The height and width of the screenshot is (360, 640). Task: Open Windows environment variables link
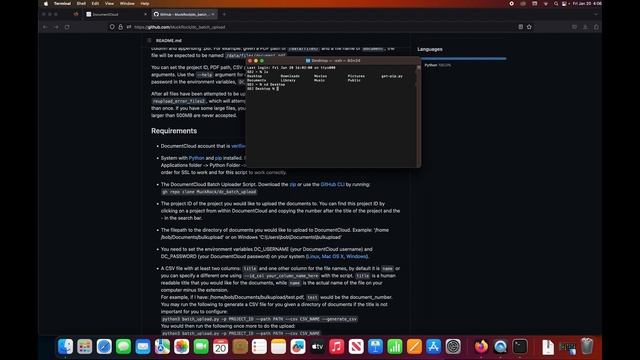(356, 256)
